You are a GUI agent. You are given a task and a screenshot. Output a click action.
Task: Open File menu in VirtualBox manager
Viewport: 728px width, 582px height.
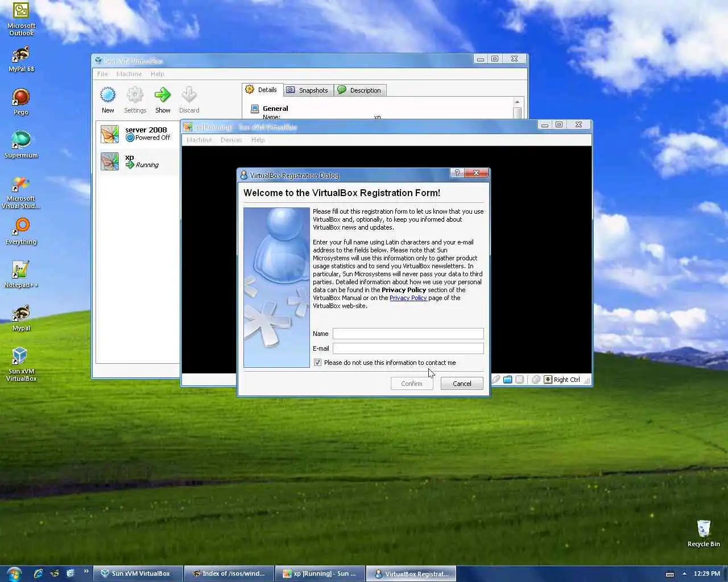(x=102, y=74)
